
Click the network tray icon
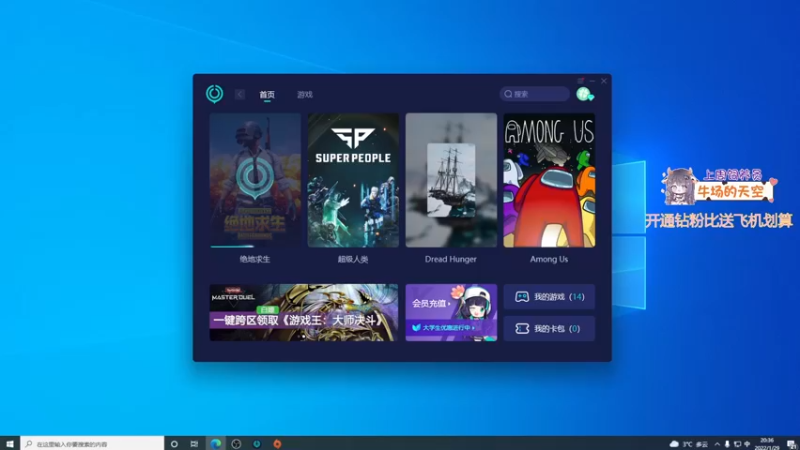click(x=737, y=444)
